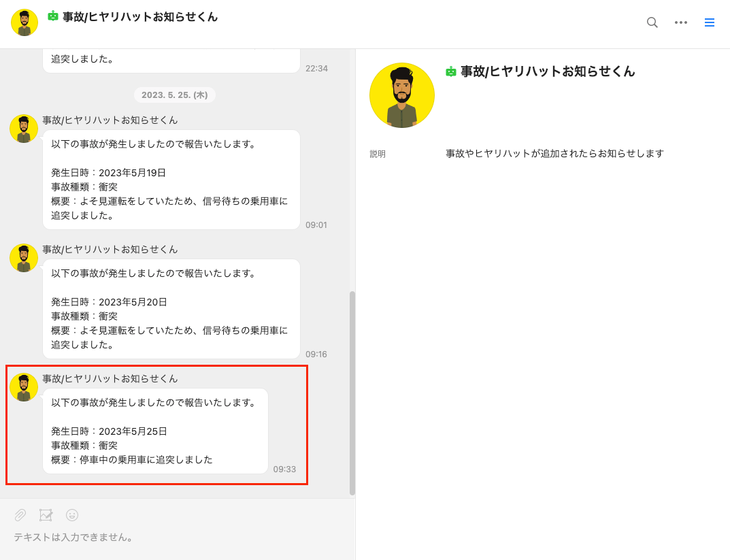
Task: Click the 2023. 5. 25. (木) date separator
Action: [x=175, y=95]
